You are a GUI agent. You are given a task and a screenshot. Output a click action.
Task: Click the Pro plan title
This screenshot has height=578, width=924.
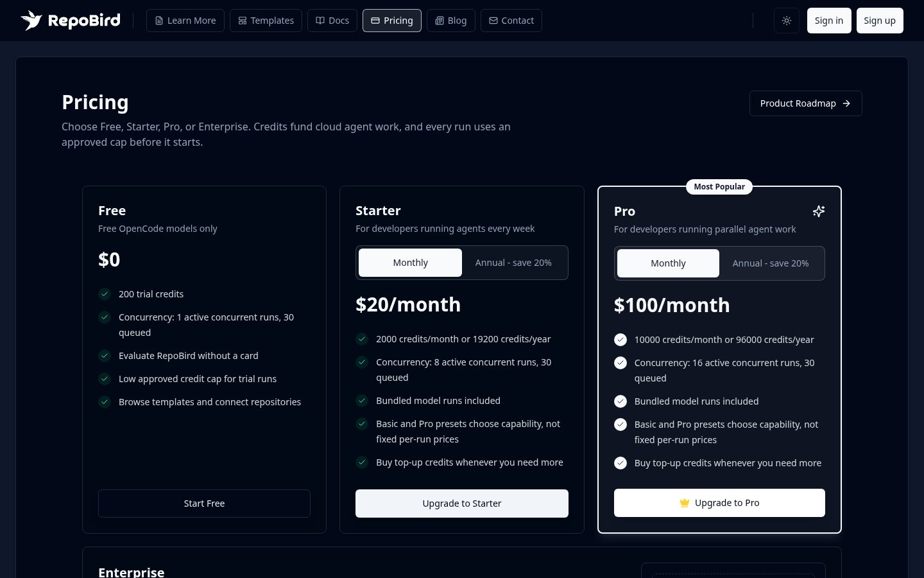tap(624, 211)
